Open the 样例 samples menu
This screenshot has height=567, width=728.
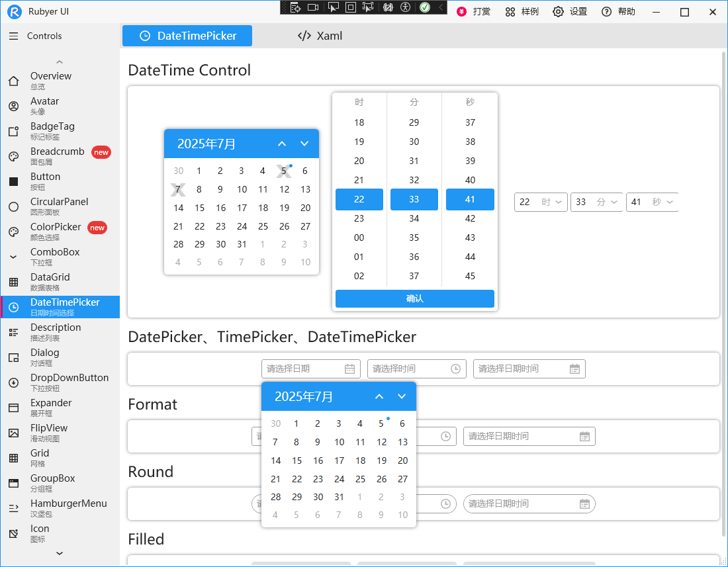(522, 12)
